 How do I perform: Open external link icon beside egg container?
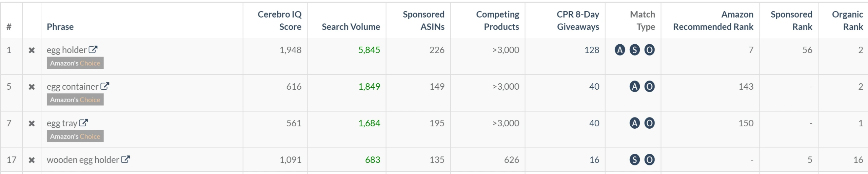point(105,86)
